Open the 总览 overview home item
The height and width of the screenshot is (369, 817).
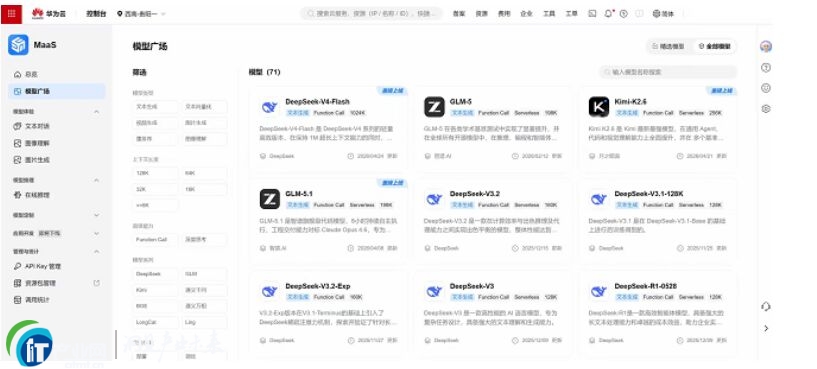click(26, 75)
